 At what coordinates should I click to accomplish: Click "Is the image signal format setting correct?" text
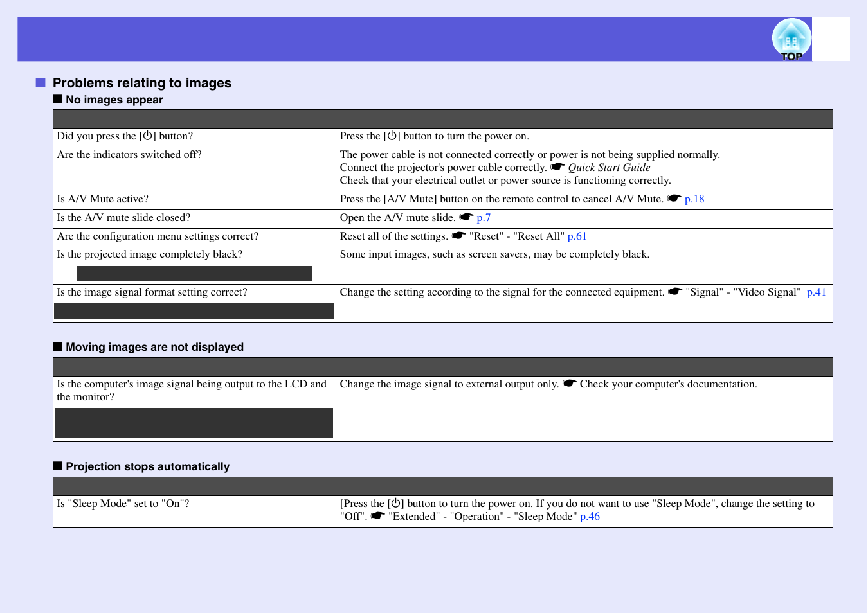[152, 292]
